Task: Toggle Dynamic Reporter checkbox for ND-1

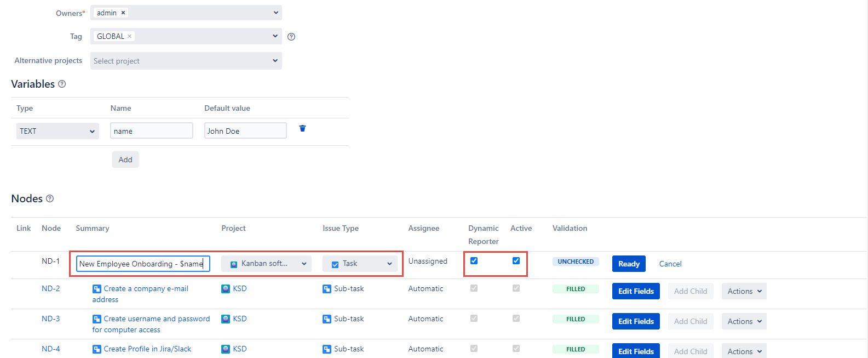Action: tap(474, 261)
